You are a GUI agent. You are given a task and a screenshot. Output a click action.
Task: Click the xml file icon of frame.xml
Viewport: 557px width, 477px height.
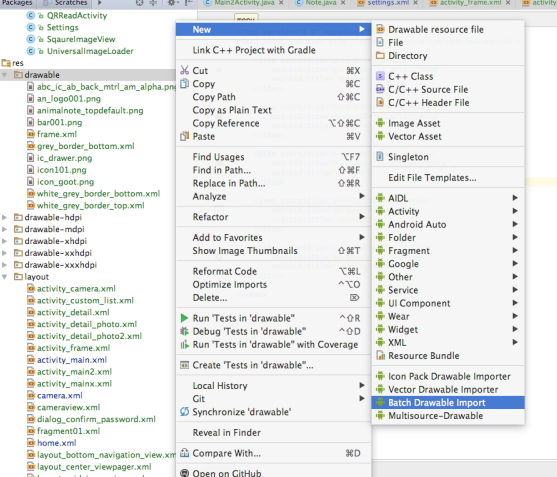31,134
